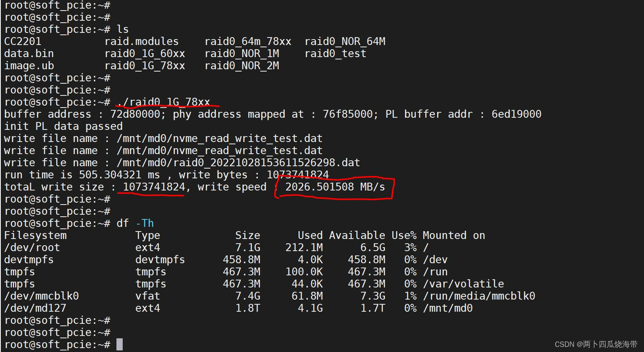Click write speed 2026.501508 MB/s
The height and width of the screenshot is (352, 644).
coord(335,187)
